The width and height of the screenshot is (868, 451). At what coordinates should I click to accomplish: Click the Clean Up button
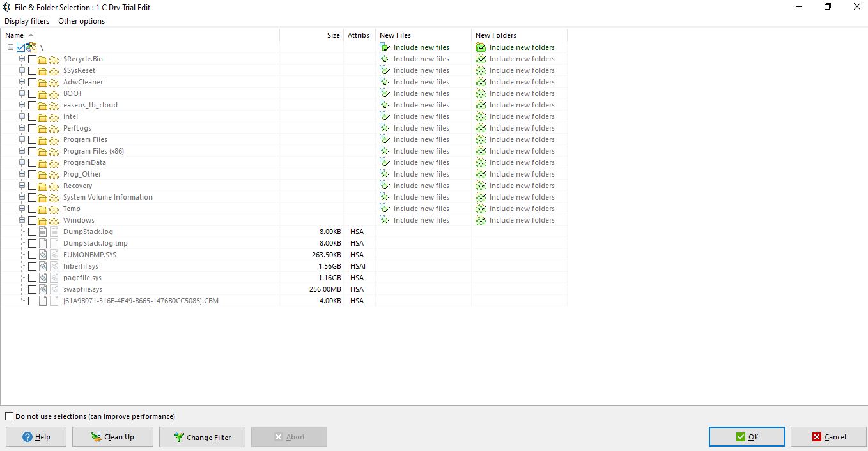tap(112, 437)
